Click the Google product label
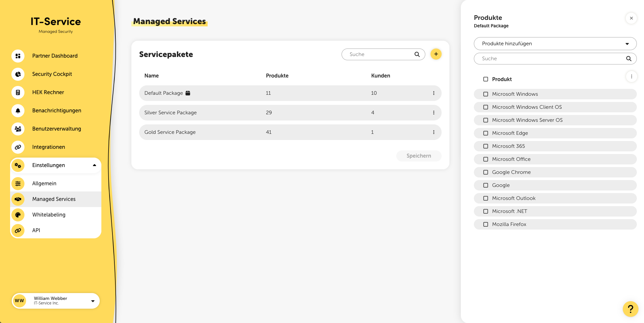 point(501,185)
